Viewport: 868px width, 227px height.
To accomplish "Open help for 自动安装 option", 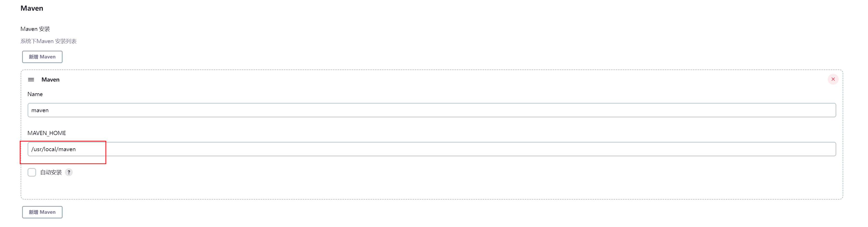I will point(69,172).
